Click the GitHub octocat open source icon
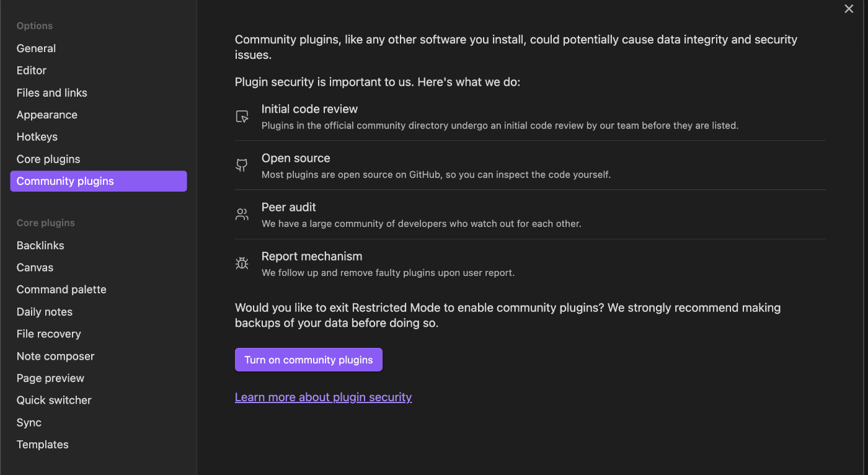Screen dimensions: 868x475 [242, 165]
